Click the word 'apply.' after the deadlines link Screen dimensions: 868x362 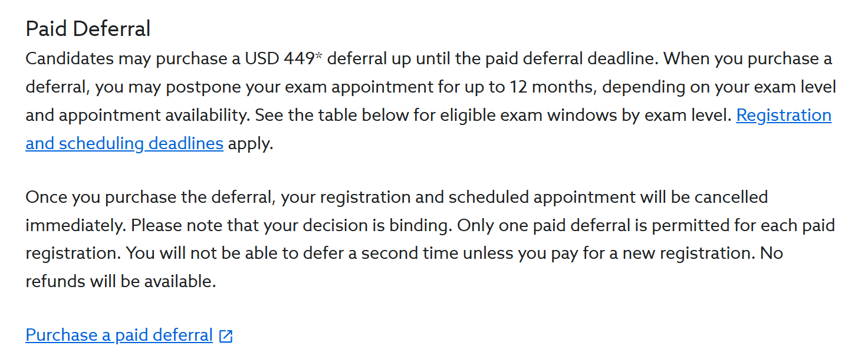click(251, 144)
